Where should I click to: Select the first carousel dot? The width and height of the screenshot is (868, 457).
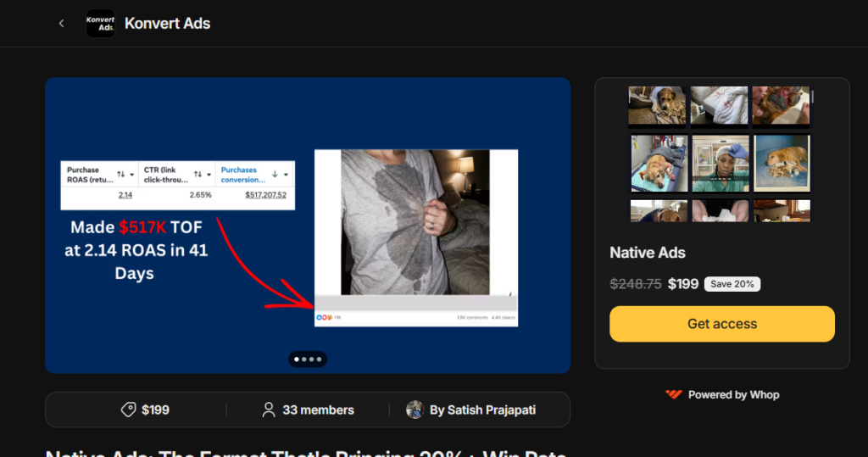(x=296, y=359)
